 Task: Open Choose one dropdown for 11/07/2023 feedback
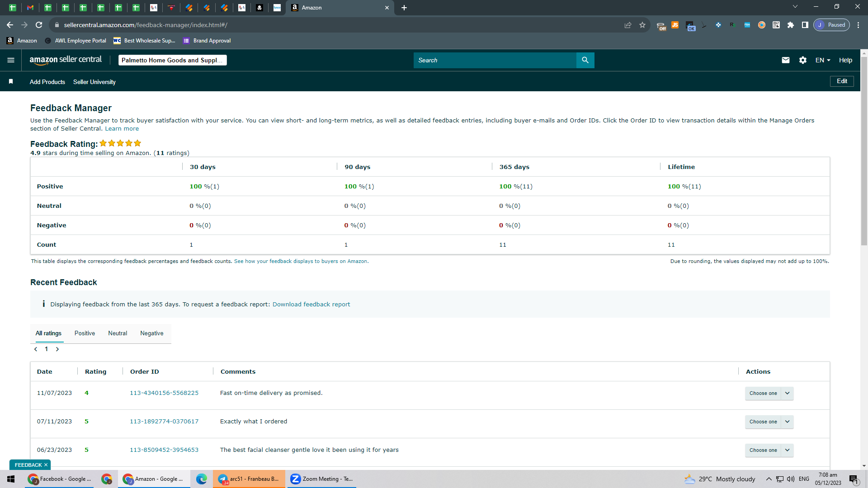coord(769,393)
